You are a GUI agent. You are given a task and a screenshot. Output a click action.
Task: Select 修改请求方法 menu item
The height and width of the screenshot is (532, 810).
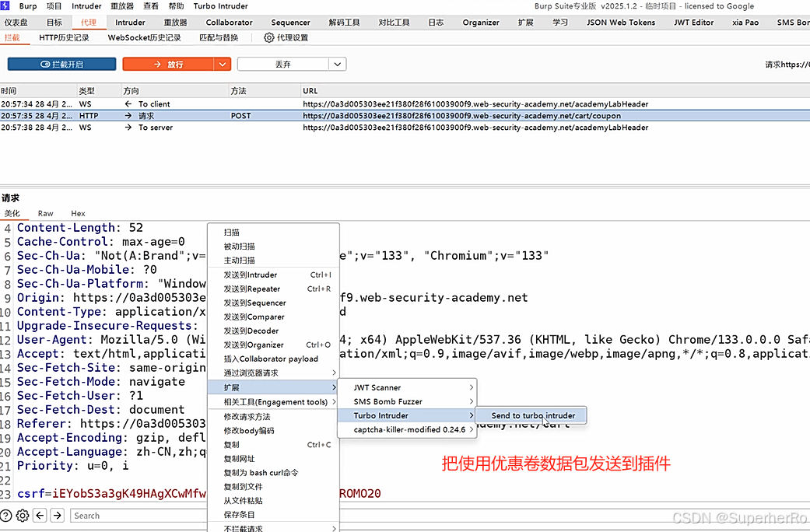274,416
